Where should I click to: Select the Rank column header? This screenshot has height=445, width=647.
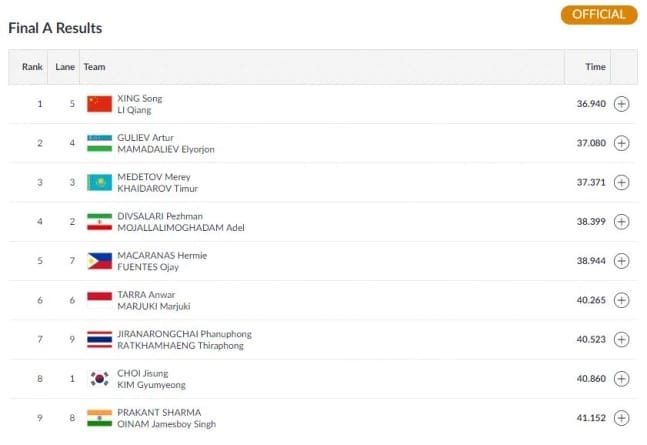pos(32,67)
